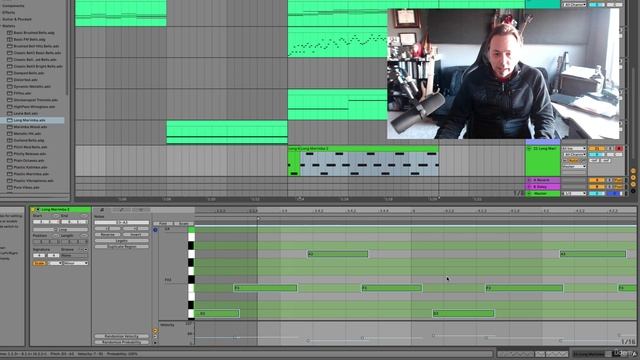
Task: Click the note pitch range field under Notes
Action: tap(122, 222)
